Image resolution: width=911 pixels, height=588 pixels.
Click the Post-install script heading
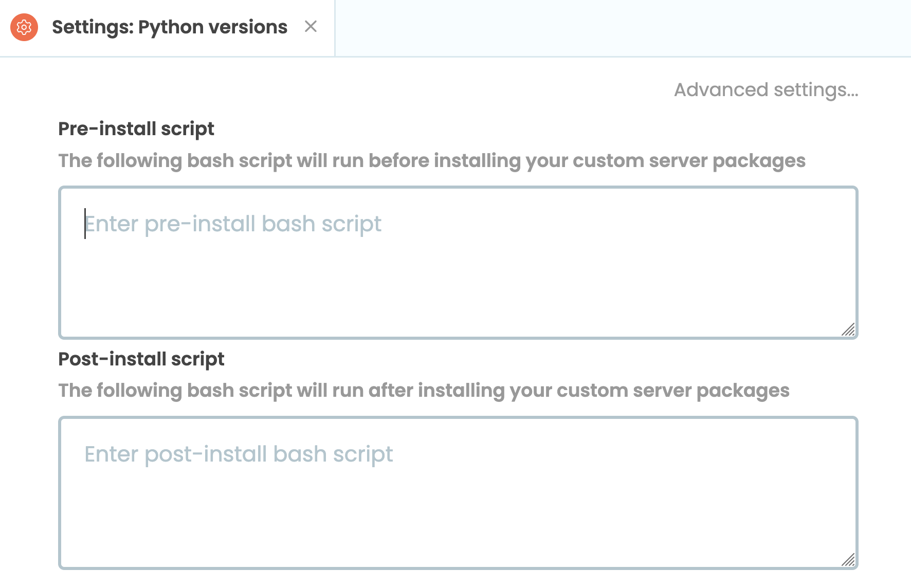pyautogui.click(x=141, y=359)
